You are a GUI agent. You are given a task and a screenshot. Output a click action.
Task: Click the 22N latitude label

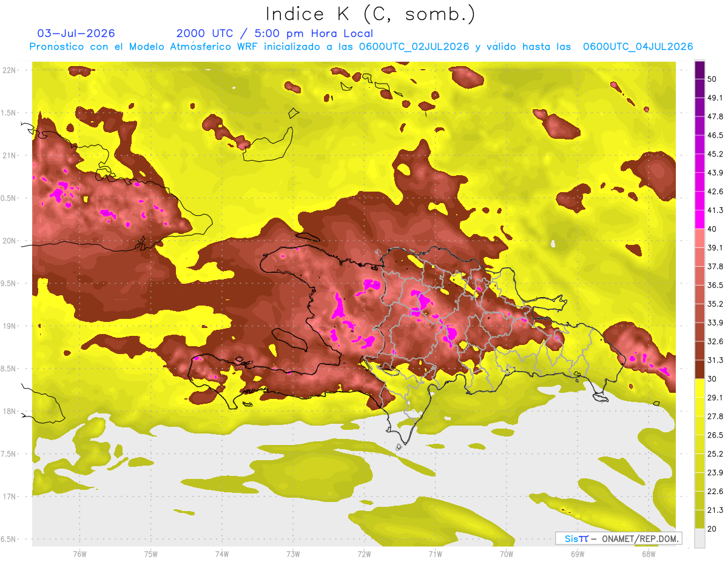point(10,70)
